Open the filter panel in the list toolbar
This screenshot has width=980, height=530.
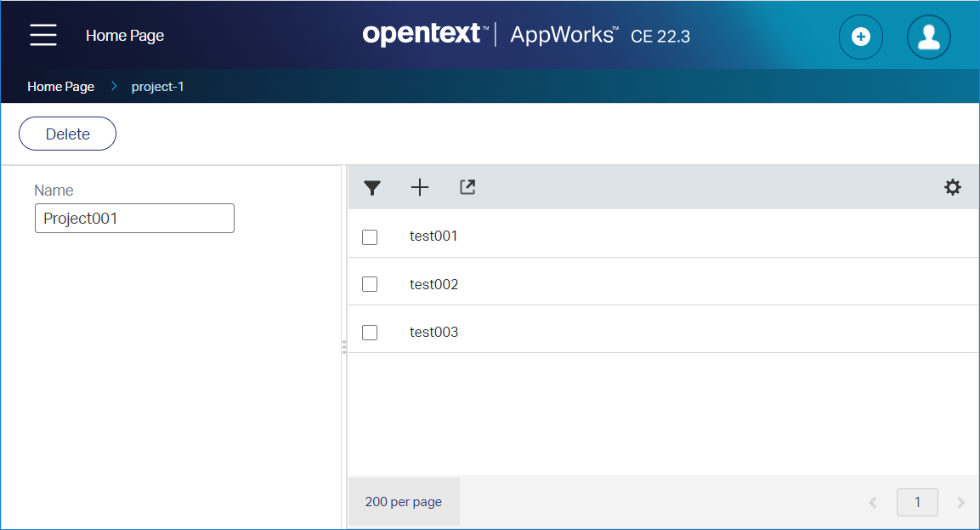pos(372,187)
